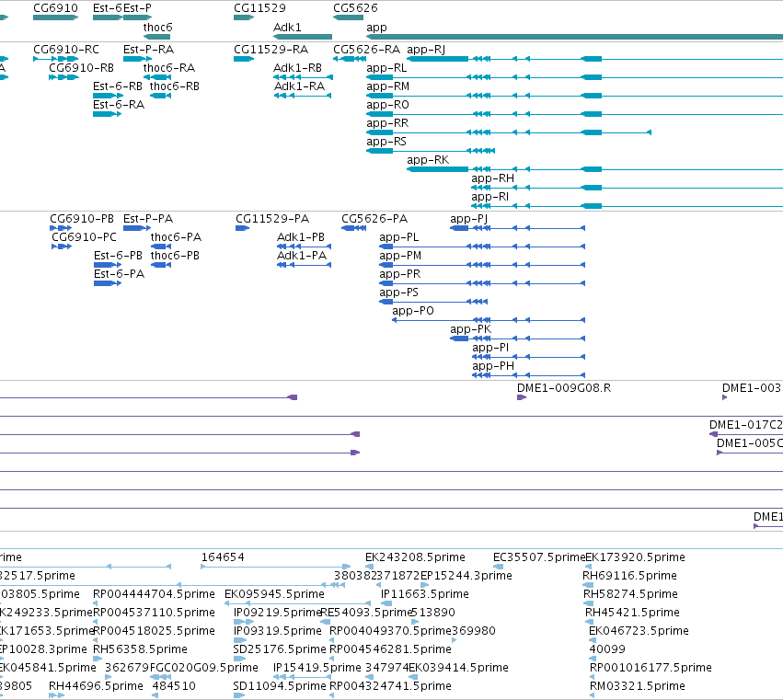Click EST 164654 feature label
Viewport: 783px width, 700px height.
point(223,557)
